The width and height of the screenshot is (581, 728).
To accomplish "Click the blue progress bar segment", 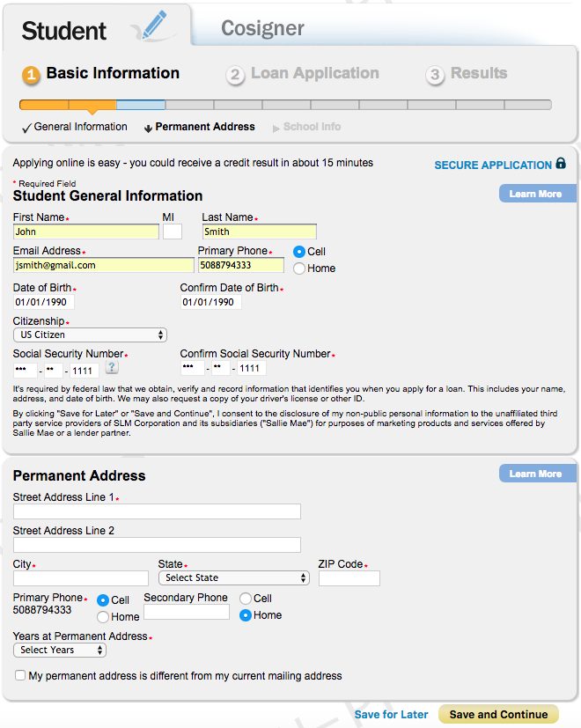I will [141, 105].
